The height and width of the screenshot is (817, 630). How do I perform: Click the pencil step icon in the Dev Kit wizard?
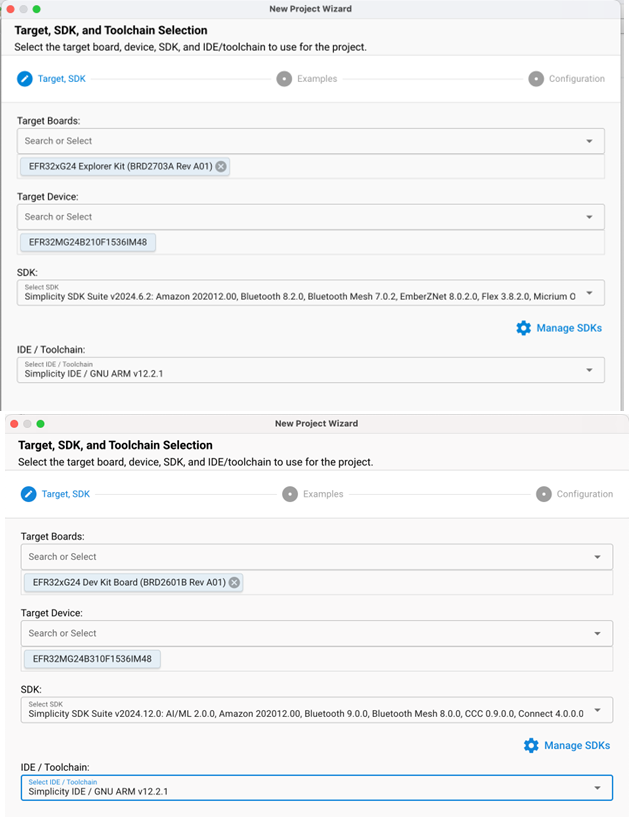(x=29, y=494)
